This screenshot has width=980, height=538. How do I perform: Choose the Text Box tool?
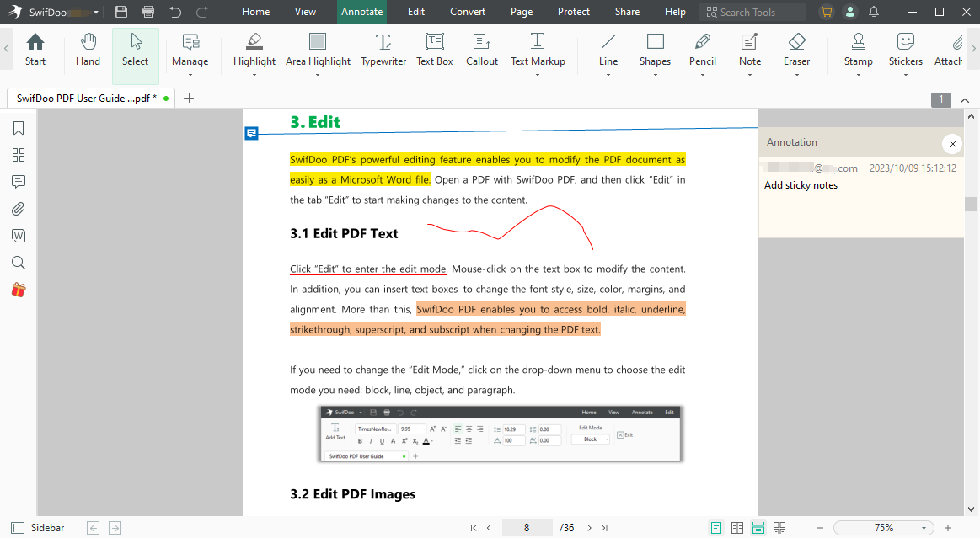point(434,50)
